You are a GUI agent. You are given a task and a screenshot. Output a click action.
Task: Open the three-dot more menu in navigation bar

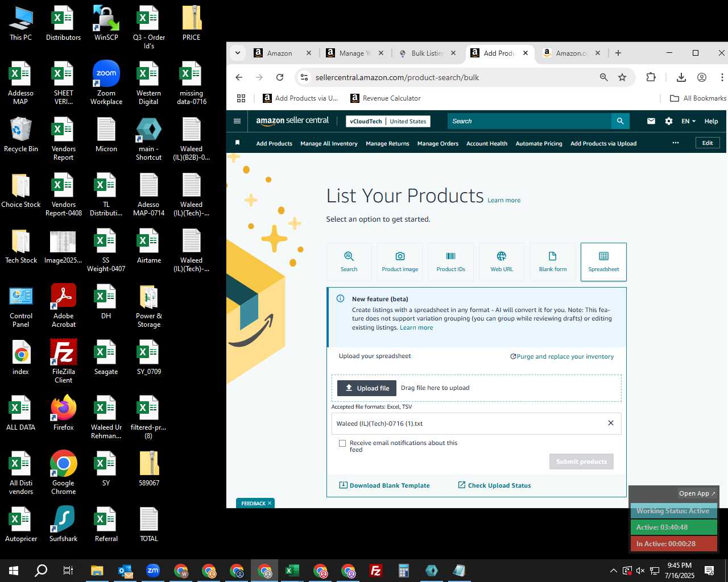point(676,143)
